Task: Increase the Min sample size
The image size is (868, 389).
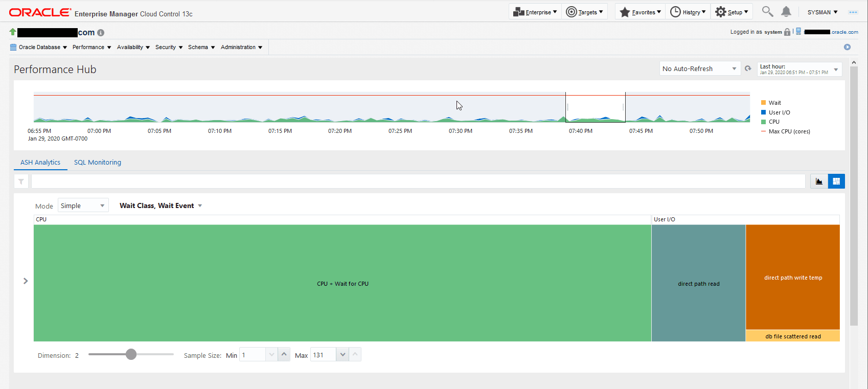Action: [x=284, y=355]
